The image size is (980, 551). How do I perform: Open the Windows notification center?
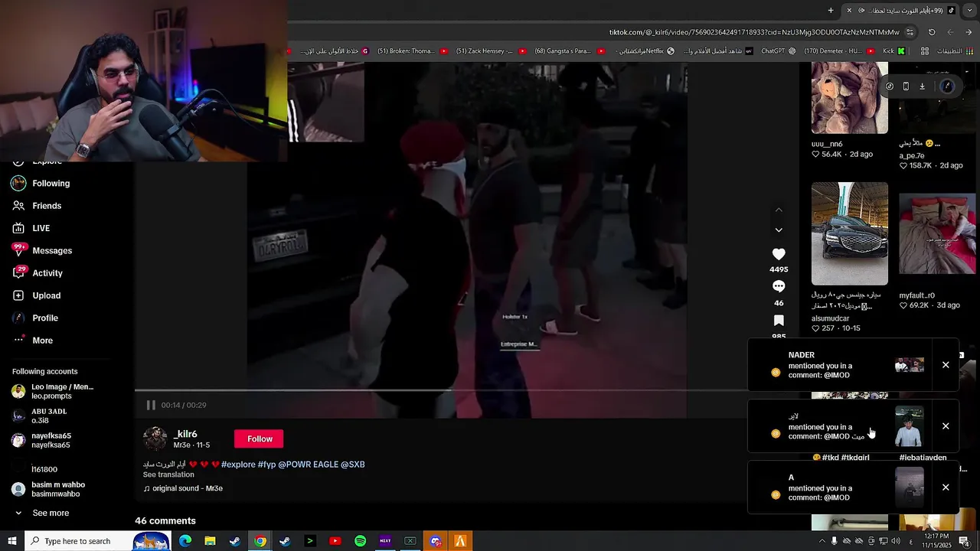(964, 541)
